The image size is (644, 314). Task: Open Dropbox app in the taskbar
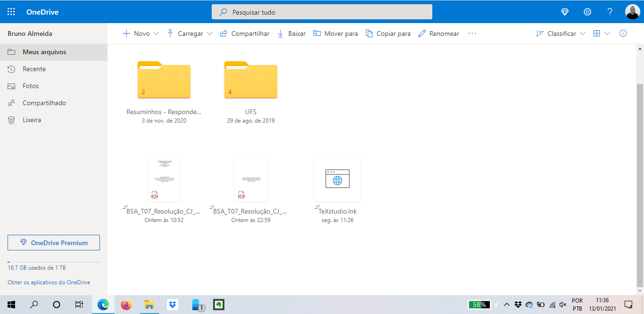[173, 305]
